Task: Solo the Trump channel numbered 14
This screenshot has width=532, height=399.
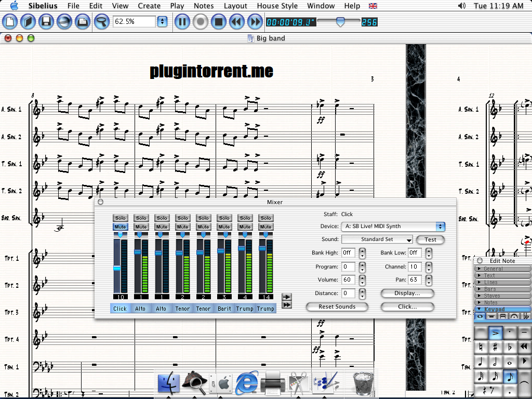Action: (265, 218)
